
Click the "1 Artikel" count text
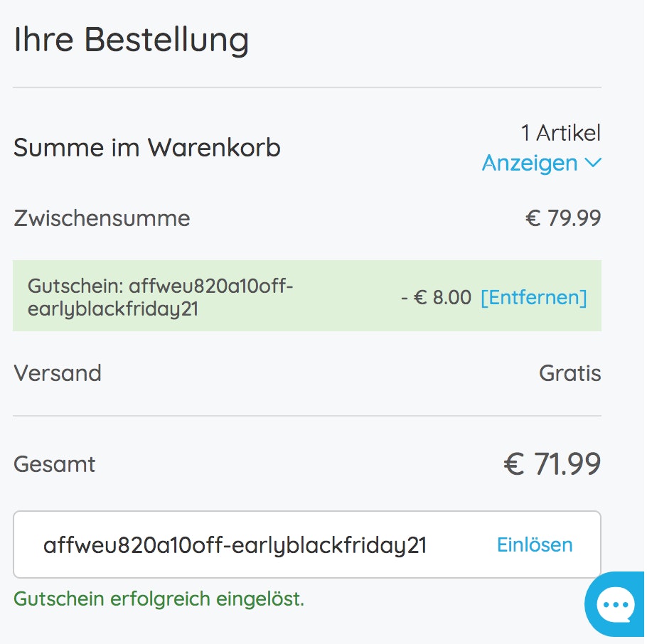tap(560, 133)
